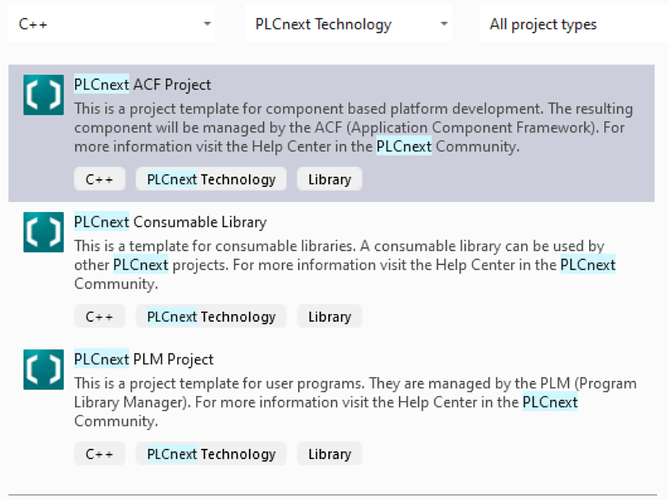Click C++ tag under PLM Project
The height and width of the screenshot is (500, 668).
(x=99, y=454)
